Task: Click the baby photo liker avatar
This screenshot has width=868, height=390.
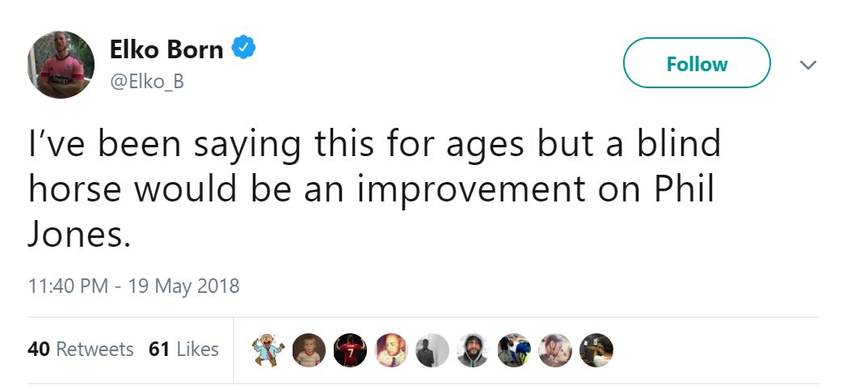Action: point(309,350)
